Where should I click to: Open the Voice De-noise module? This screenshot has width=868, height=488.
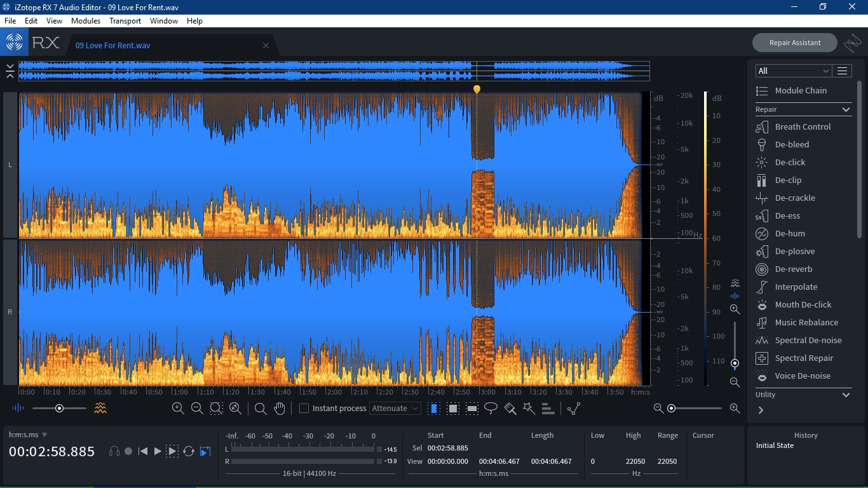point(803,376)
